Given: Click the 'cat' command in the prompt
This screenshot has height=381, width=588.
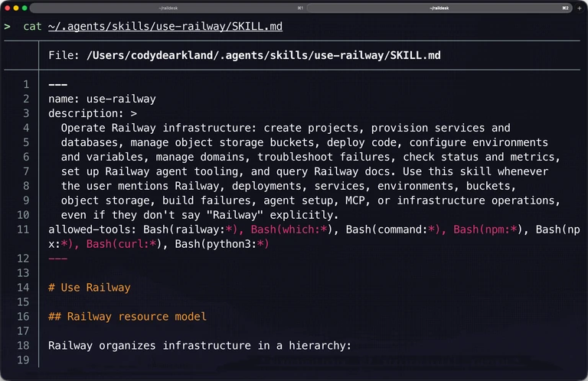Looking at the screenshot, I should coord(32,26).
